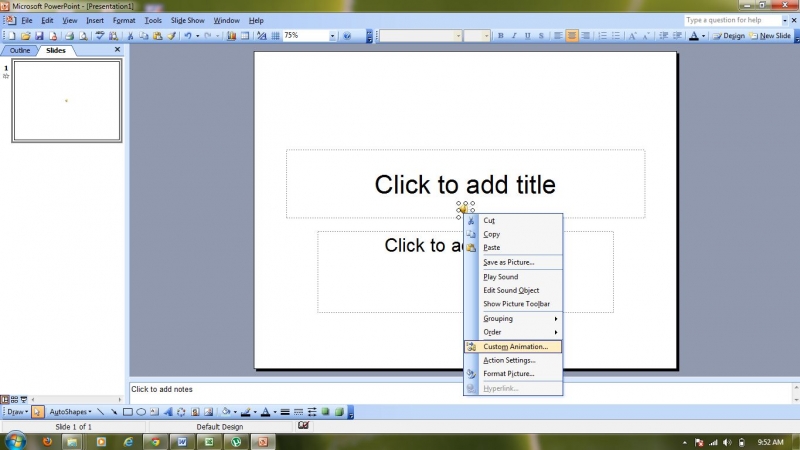Click the Save icon in the toolbar

click(x=38, y=36)
